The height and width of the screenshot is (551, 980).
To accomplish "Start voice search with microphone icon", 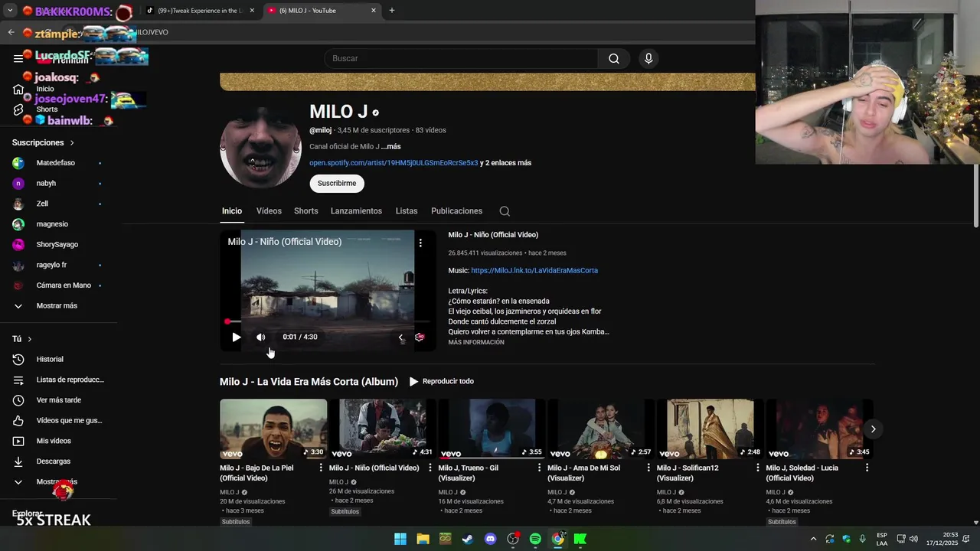I will click(648, 58).
